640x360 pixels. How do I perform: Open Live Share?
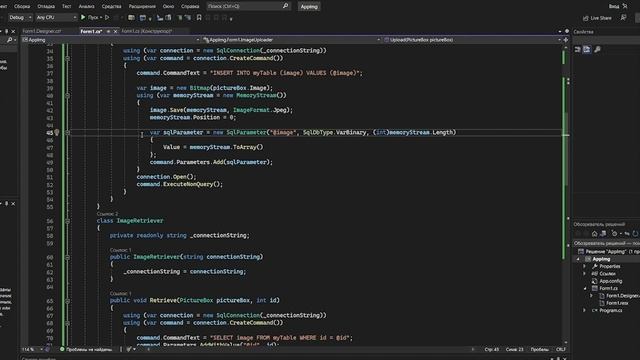tap(597, 18)
